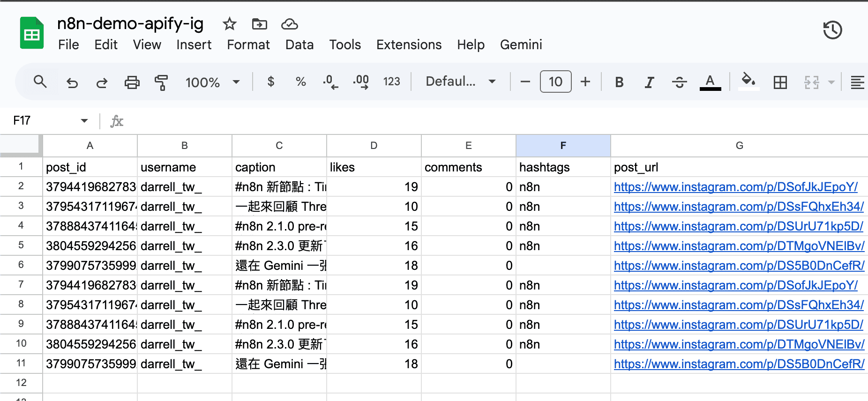Screen dimensions: 868x401
Task: Open link ending DSUrU71kp5D in row 4
Action: click(x=739, y=226)
